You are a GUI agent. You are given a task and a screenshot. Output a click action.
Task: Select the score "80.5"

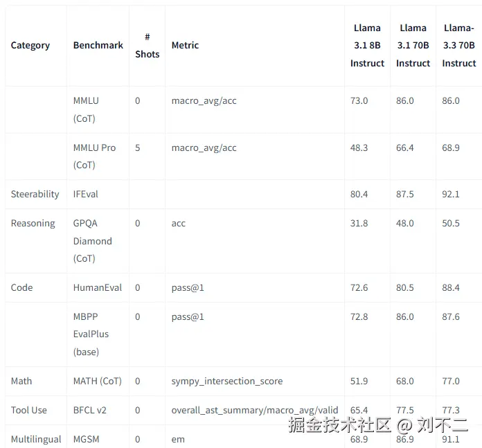tap(404, 287)
